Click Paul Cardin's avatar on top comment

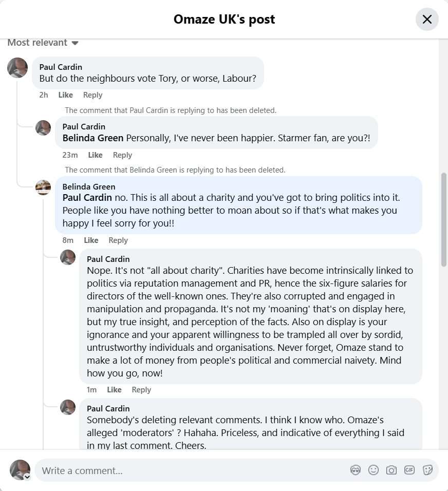(17, 68)
